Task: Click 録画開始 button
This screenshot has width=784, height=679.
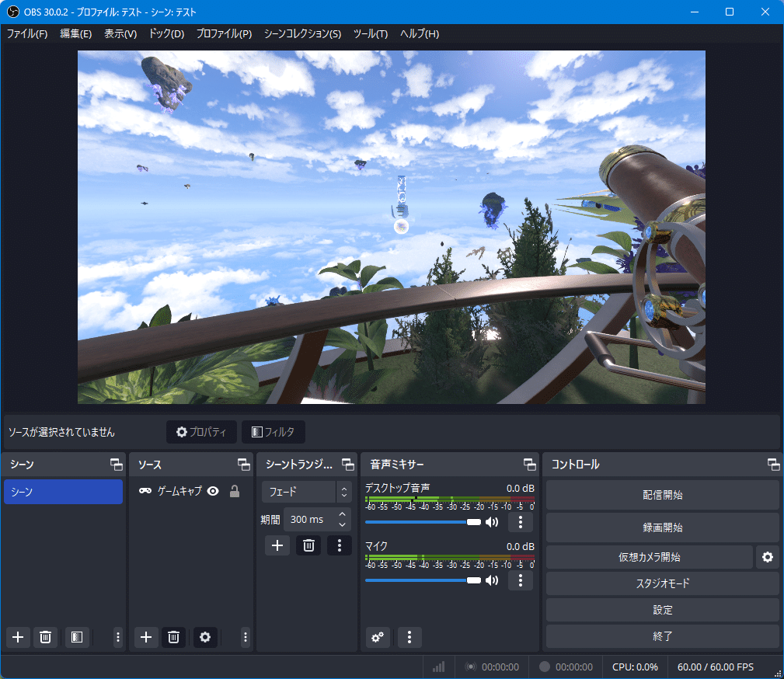Action: [x=663, y=528]
